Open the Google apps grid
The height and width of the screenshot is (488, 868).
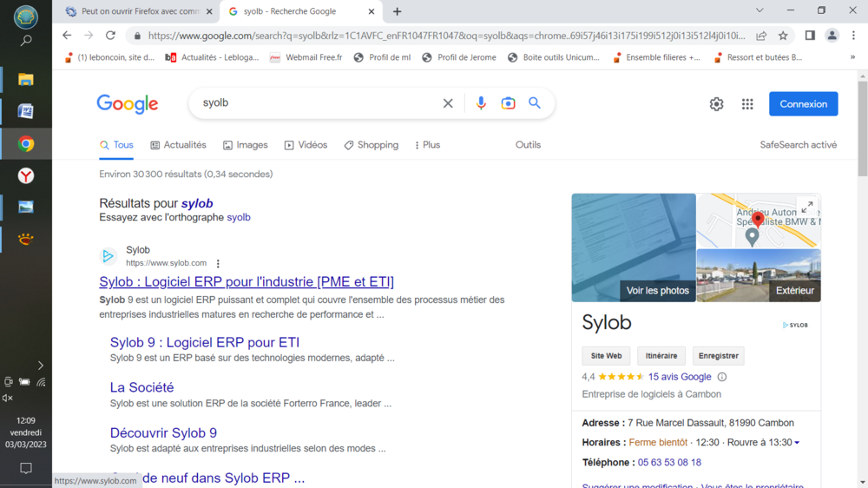point(747,104)
